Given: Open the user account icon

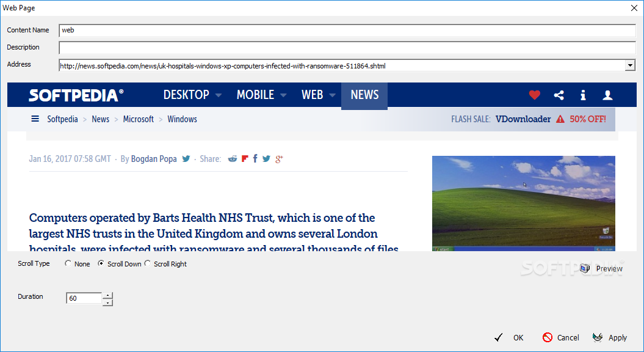Looking at the screenshot, I should 607,95.
